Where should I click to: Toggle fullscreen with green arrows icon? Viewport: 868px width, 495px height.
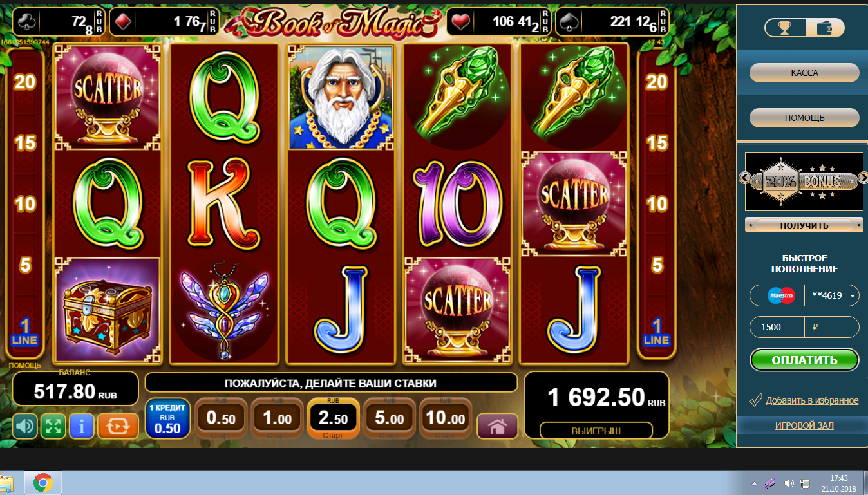pos(53,425)
